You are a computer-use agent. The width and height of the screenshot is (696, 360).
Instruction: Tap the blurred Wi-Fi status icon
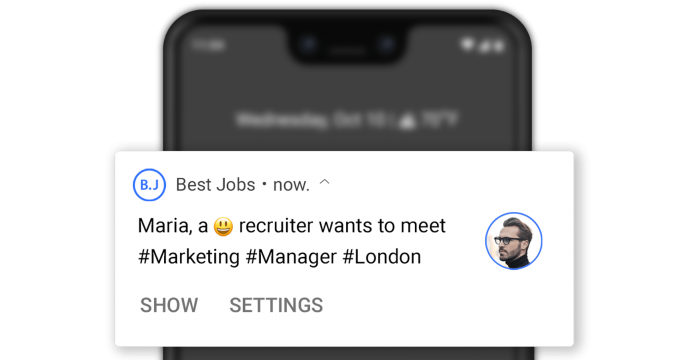tap(467, 44)
